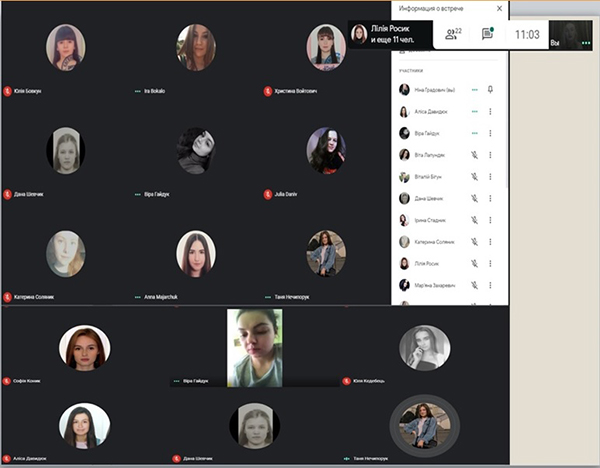Click the live video feed of Віра Гайдук
The image size is (600, 468).
pos(255,348)
